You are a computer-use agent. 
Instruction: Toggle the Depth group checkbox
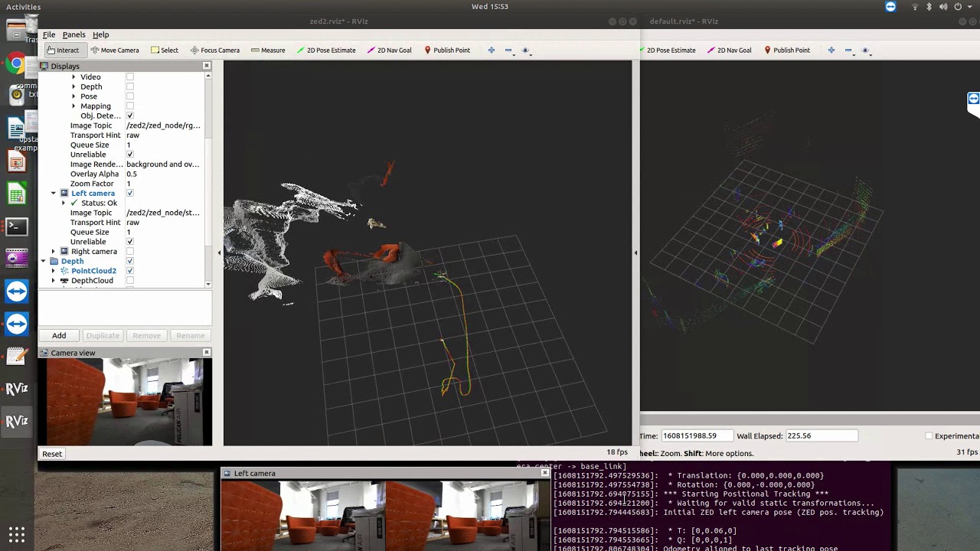point(130,261)
